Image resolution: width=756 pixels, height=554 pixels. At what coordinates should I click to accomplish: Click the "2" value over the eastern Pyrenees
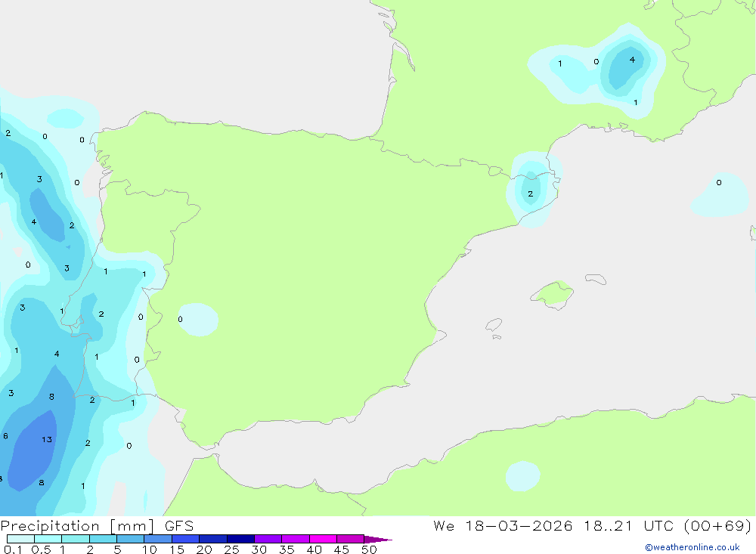[531, 193]
